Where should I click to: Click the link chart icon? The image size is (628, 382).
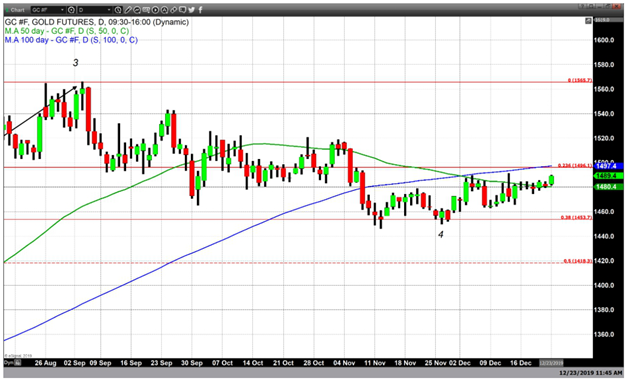click(174, 10)
